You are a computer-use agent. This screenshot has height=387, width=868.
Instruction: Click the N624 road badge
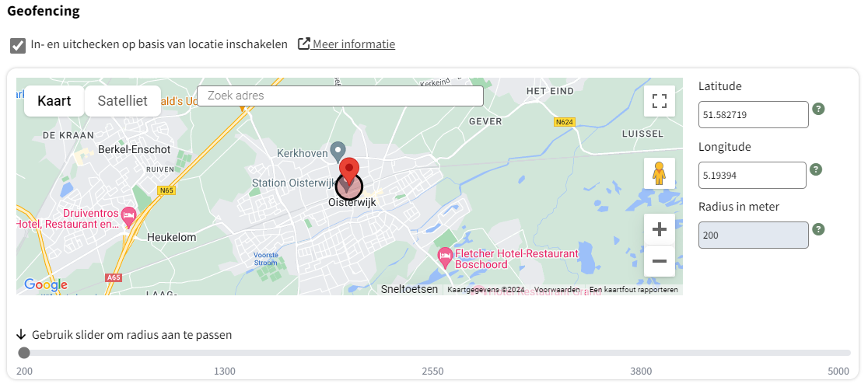(563, 122)
